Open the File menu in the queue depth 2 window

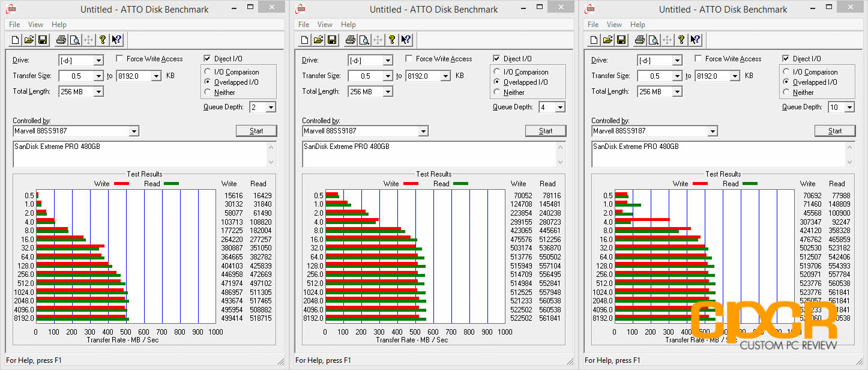click(14, 25)
